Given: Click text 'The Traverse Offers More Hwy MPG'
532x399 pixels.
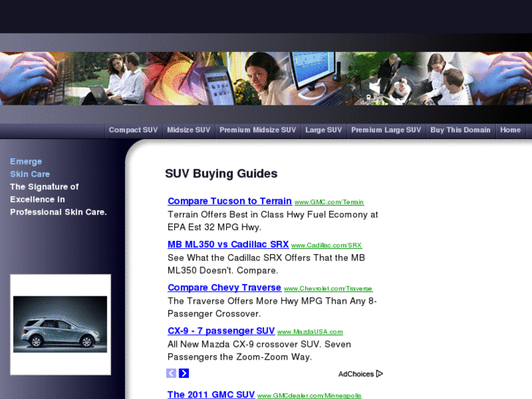Looking at the screenshot, I should point(245,301).
